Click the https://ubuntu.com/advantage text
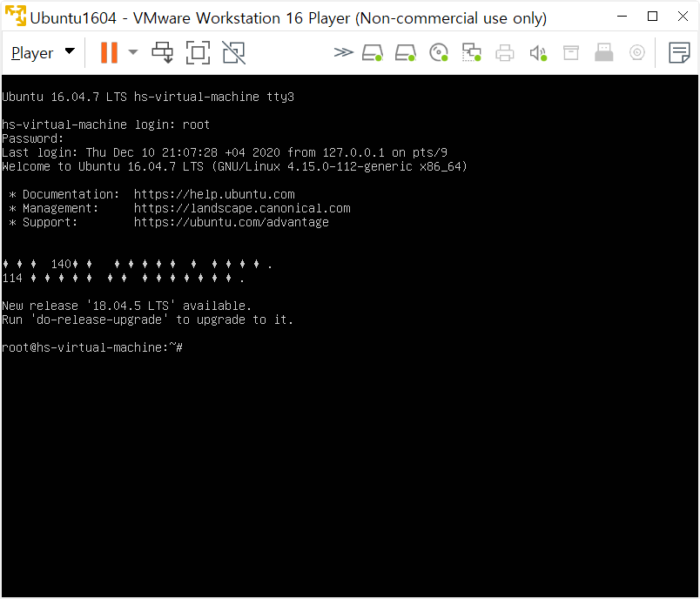The image size is (700, 599). [232, 222]
